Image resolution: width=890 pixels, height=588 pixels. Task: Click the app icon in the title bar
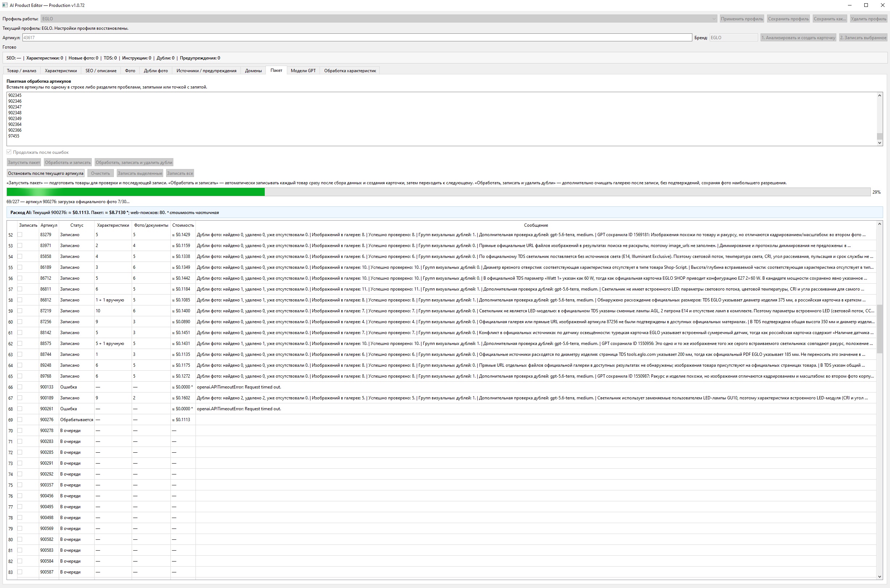[x=5, y=5]
